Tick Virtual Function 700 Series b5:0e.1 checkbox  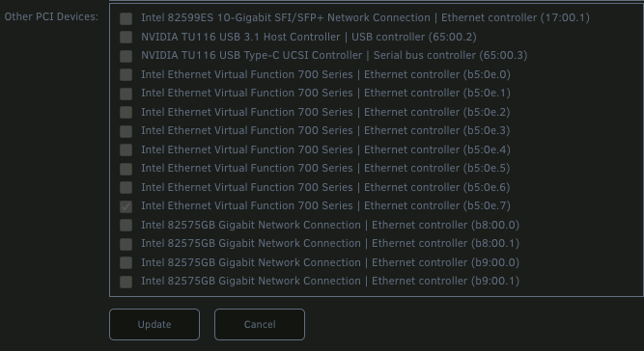pos(126,94)
